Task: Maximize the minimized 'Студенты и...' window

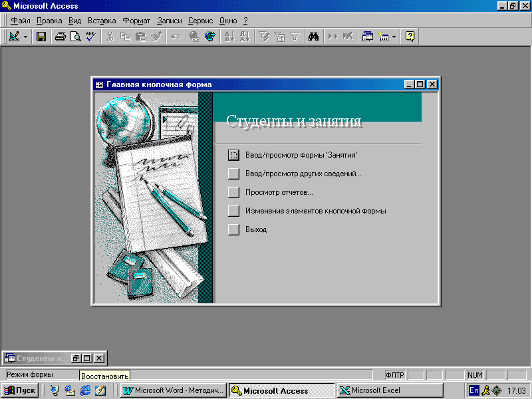Action: [87, 358]
